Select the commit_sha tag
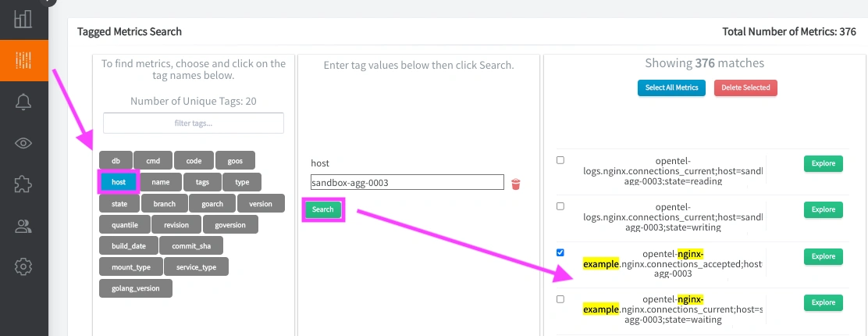 [190, 245]
